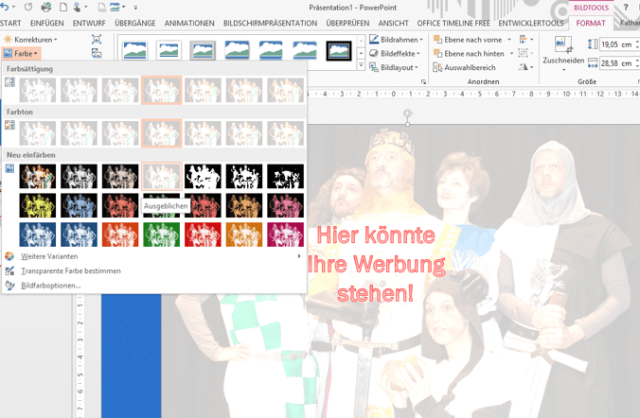The width and height of the screenshot is (640, 418).
Task: Open the Bildlayout dropdown
Action: pos(394,67)
